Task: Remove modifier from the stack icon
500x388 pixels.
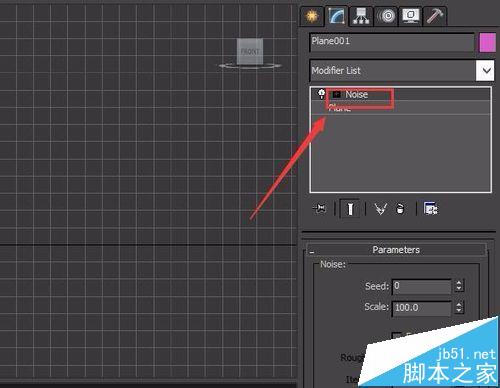Action: 400,209
